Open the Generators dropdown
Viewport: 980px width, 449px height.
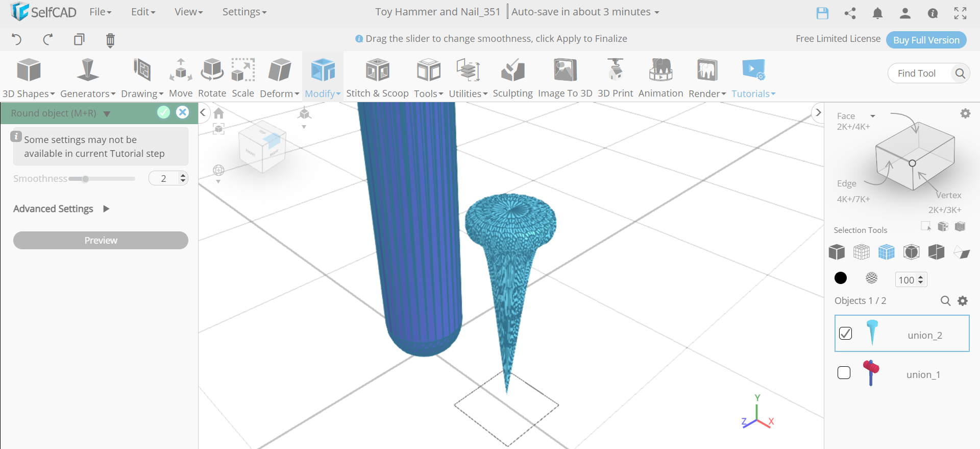coord(88,78)
